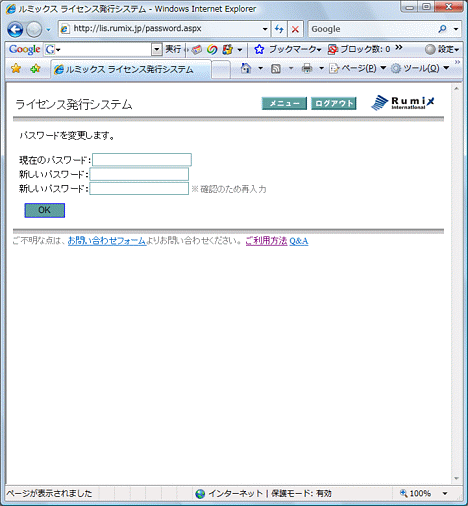Open the Favorites Center star icon
This screenshot has width=468, height=506.
[x=16, y=69]
